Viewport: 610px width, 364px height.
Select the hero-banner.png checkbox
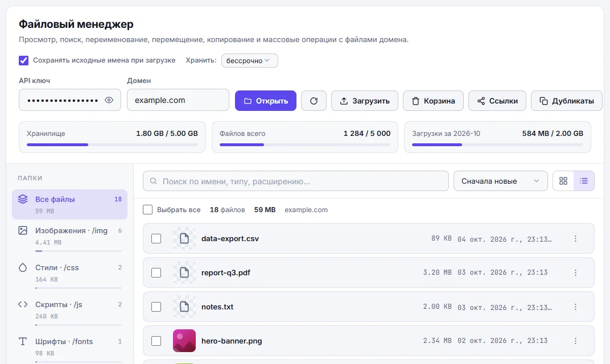[156, 341]
